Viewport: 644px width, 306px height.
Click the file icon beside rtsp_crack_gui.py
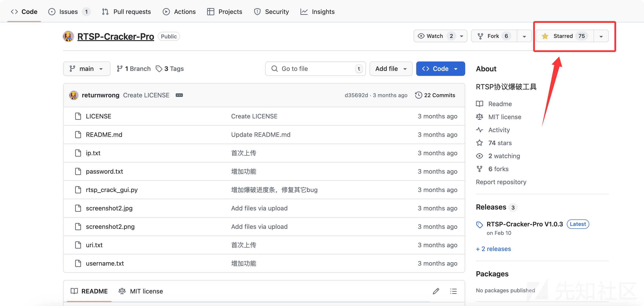(x=78, y=190)
